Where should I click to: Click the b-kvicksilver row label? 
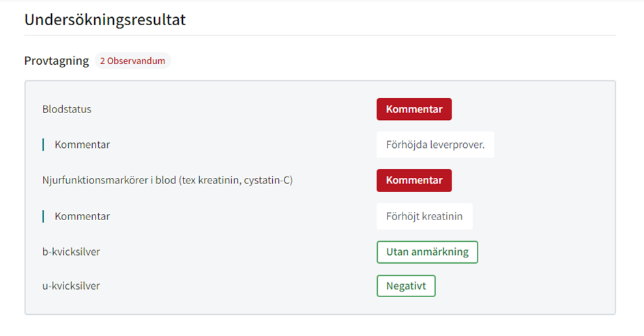(71, 251)
